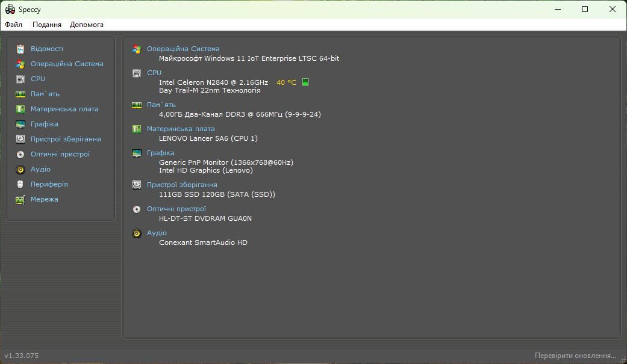
Task: Open the CPU heading link in summary
Action: 154,73
